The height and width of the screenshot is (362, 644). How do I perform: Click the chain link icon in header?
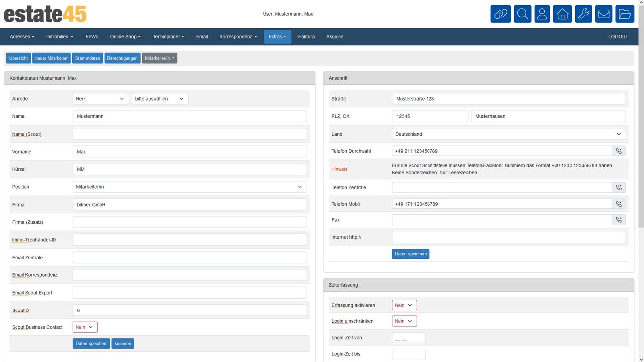(x=500, y=14)
